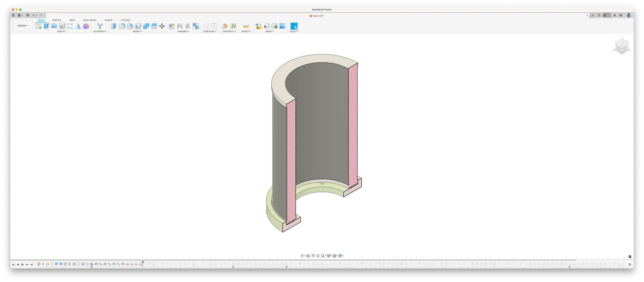Open a new design tab with plus button
Image resolution: width=644 pixels, height=282 pixels.
(x=593, y=15)
